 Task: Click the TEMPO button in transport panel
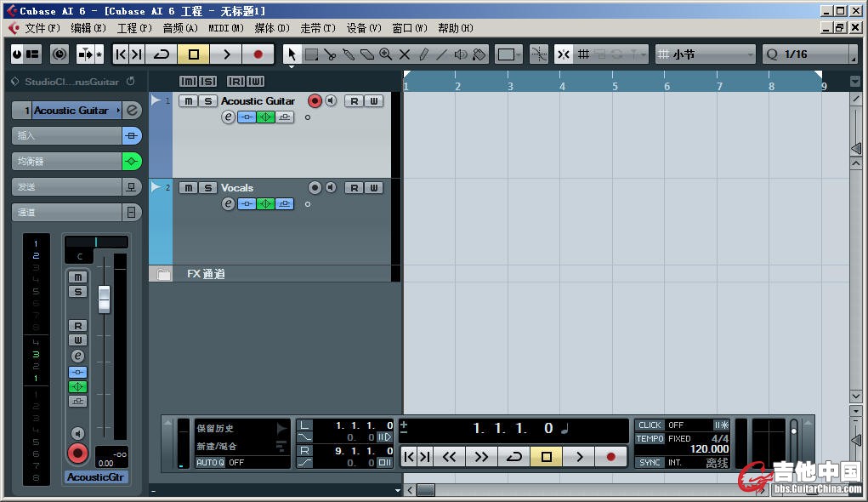650,439
